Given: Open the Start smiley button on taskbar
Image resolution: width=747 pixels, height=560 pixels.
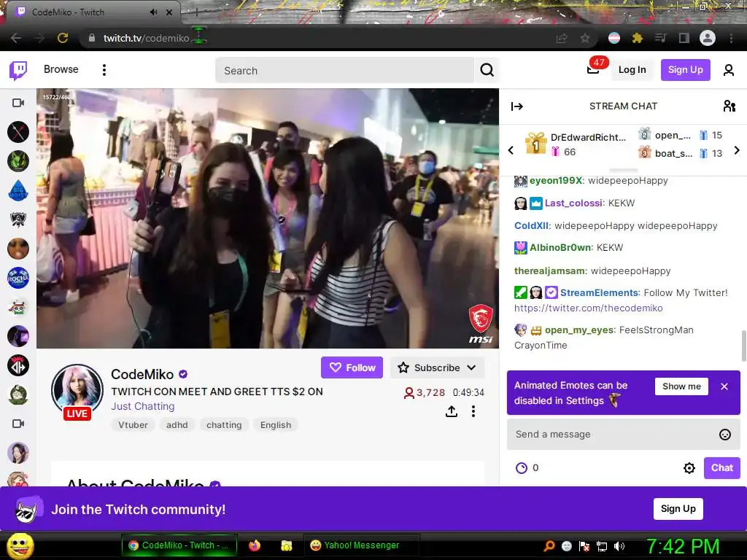Looking at the screenshot, I should click(x=20, y=545).
